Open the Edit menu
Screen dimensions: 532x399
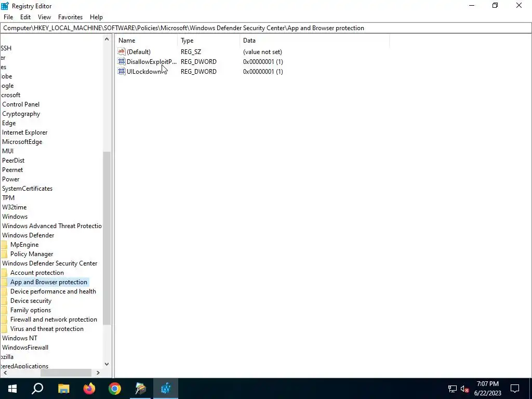coord(25,17)
